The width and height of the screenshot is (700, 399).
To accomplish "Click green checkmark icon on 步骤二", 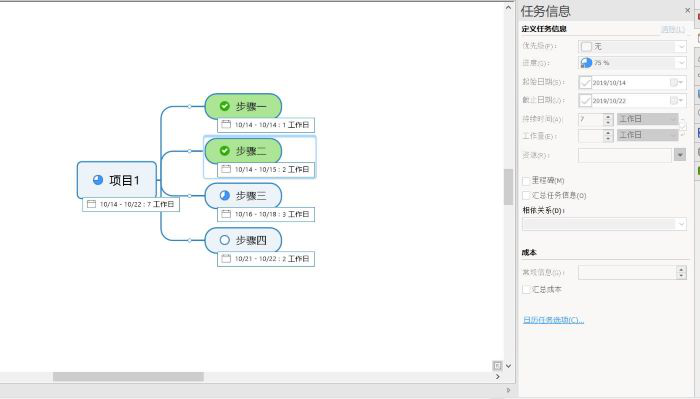I will coord(225,151).
